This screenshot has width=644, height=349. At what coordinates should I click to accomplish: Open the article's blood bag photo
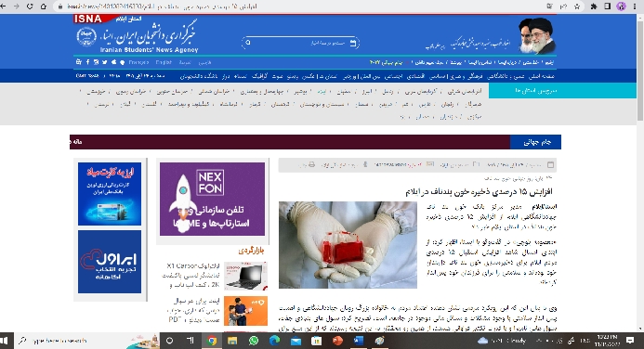click(x=348, y=245)
